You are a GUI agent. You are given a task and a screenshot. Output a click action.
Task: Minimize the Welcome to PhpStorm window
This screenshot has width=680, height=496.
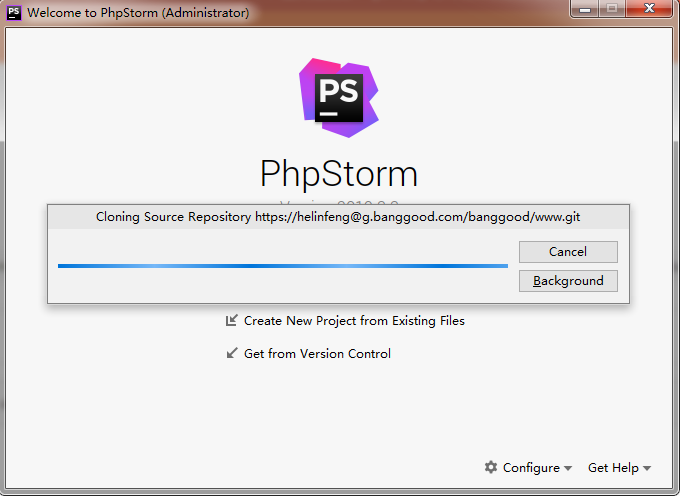coord(585,9)
